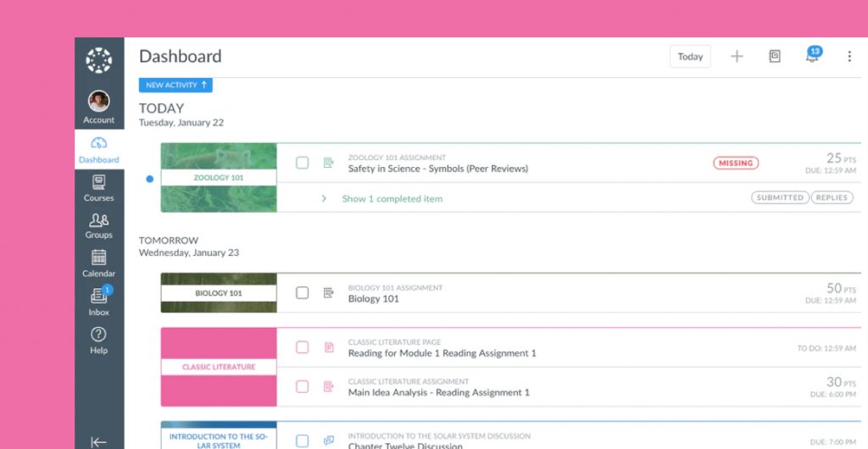This screenshot has height=449, width=868.
Task: Click the Canvas logo in sidebar
Action: coord(99,60)
